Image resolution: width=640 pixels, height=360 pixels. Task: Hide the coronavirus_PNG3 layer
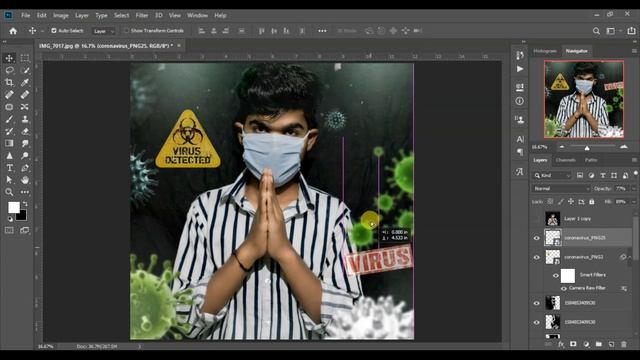tap(537, 257)
